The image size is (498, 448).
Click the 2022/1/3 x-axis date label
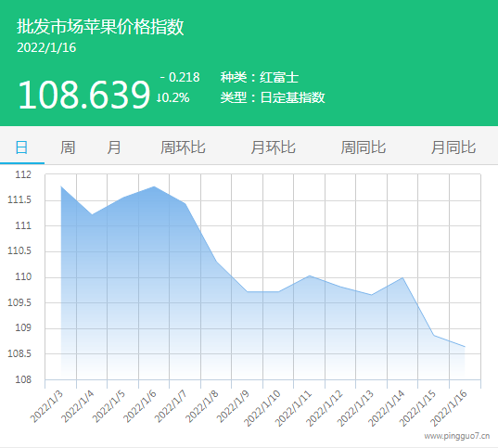[47, 406]
